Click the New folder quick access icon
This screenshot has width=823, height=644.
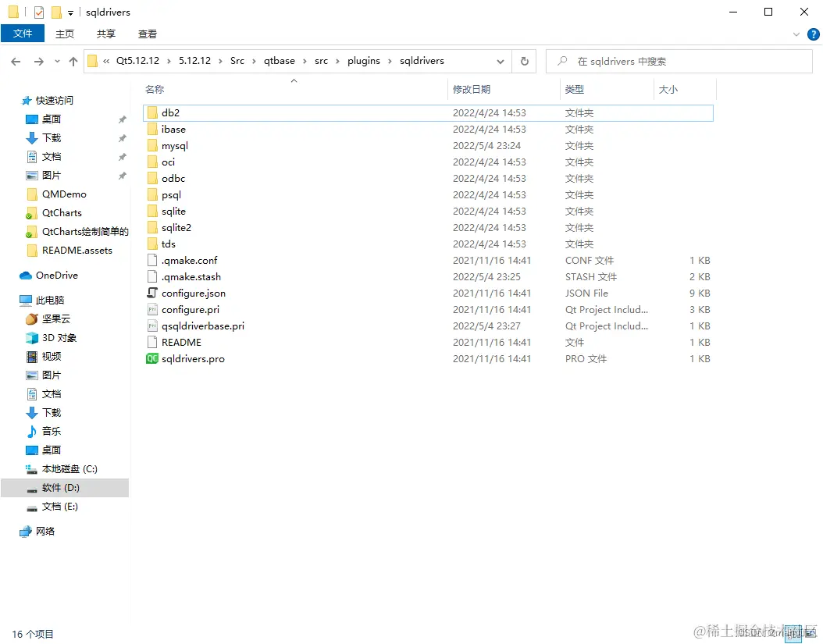coord(56,12)
